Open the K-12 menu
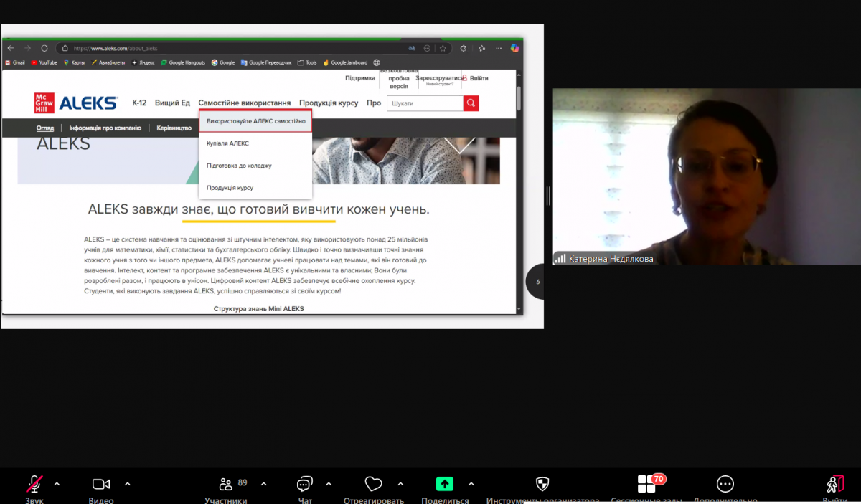Screen dimensions: 861x504 pyautogui.click(x=139, y=103)
